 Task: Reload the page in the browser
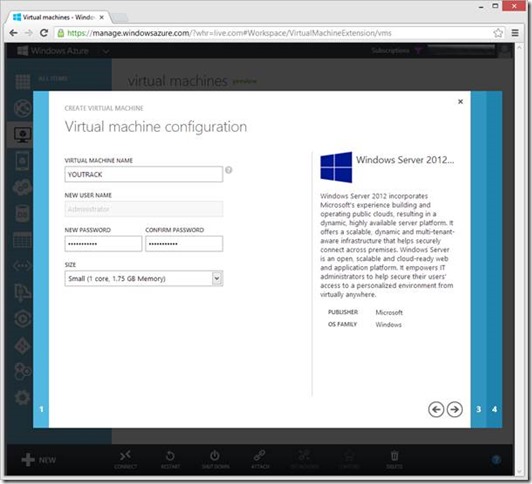coord(43,33)
